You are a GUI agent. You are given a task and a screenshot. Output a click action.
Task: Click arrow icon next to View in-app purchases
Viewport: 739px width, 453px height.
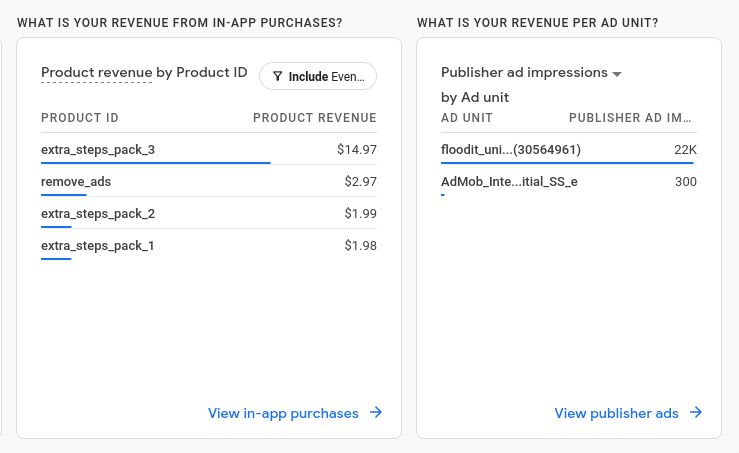pyautogui.click(x=376, y=413)
